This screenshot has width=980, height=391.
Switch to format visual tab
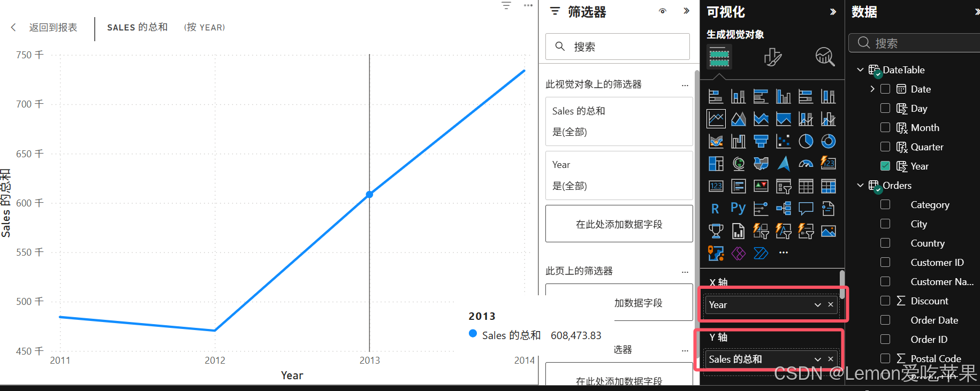point(772,57)
